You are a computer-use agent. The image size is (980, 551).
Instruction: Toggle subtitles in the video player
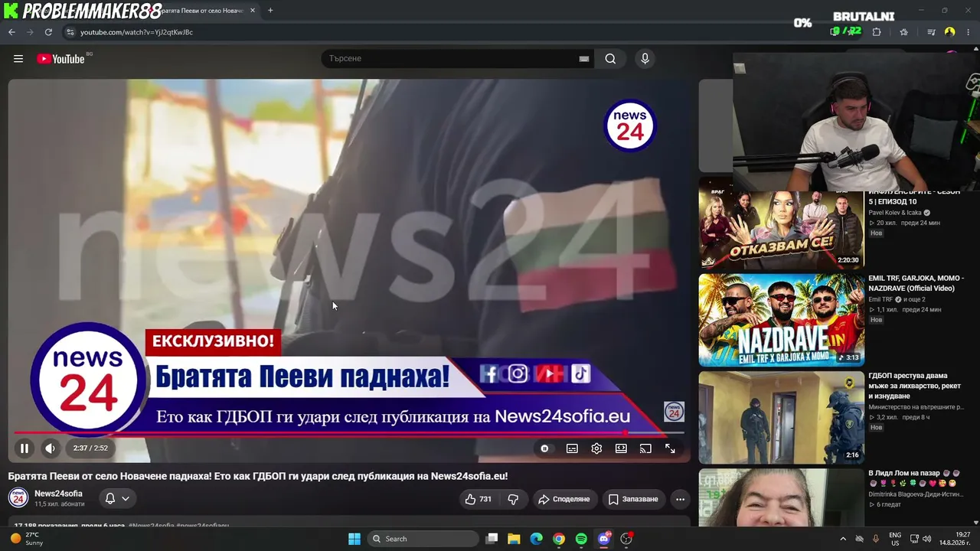572,448
